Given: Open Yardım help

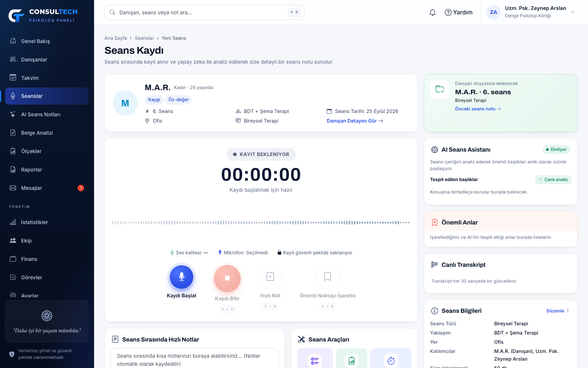Looking at the screenshot, I should click(459, 13).
